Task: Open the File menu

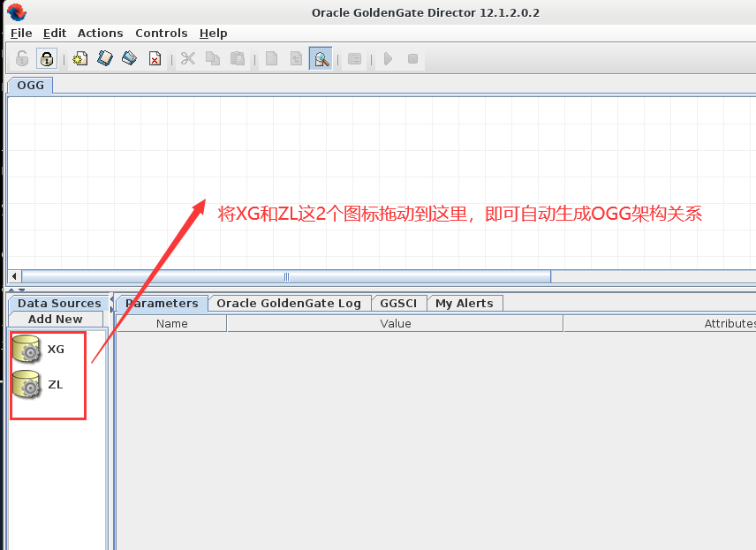Action: click(x=21, y=34)
